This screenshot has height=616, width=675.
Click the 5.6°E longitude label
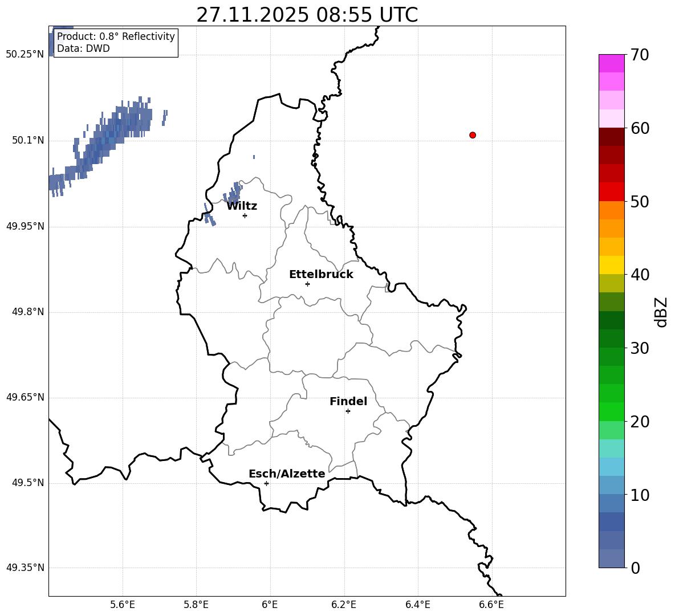click(x=122, y=605)
